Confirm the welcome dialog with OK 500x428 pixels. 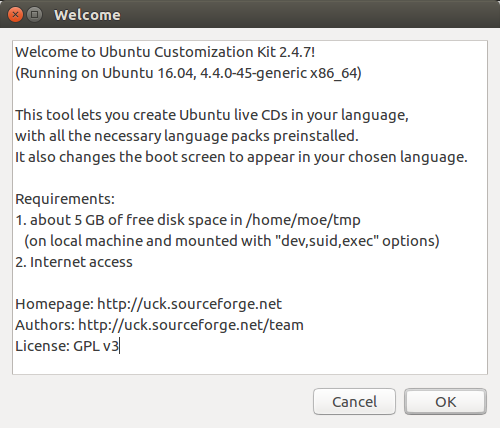coord(445,402)
